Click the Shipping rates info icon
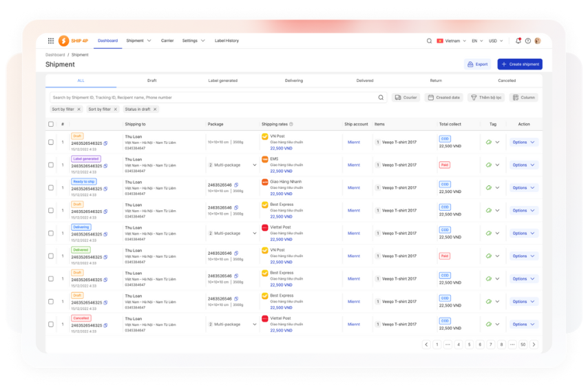 pos(291,124)
